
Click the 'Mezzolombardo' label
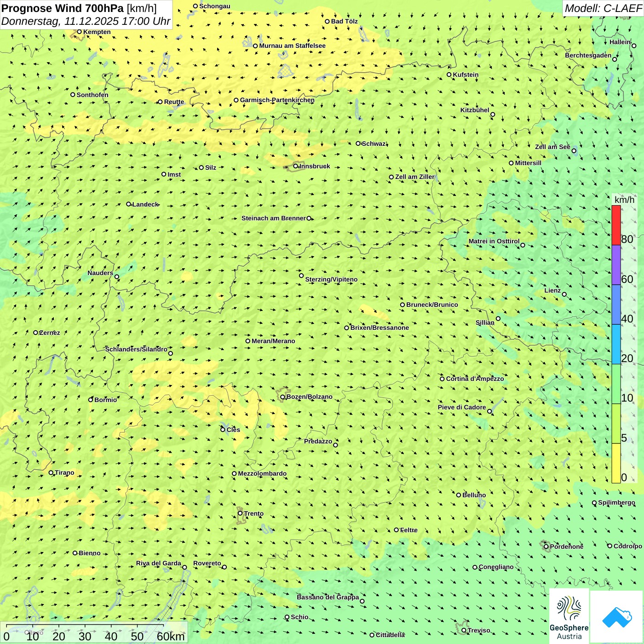[x=262, y=473]
